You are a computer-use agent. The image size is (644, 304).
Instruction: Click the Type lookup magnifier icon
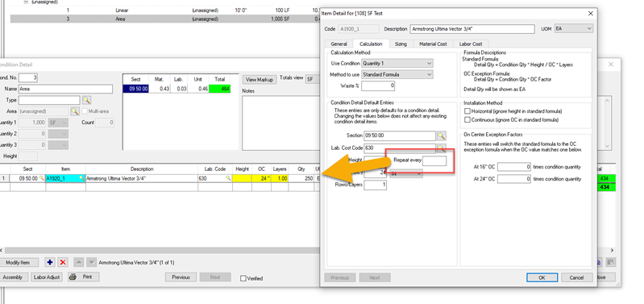tap(86, 100)
